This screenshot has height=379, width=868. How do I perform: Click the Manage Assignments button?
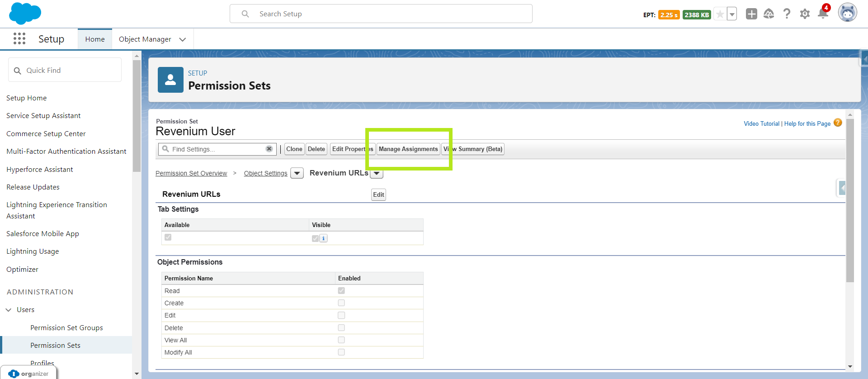(x=408, y=149)
